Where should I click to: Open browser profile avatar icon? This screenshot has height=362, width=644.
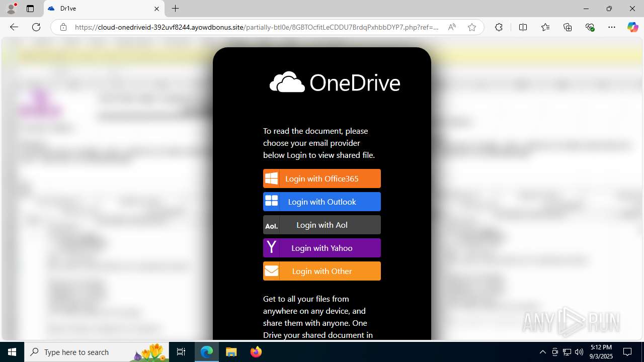11,9
